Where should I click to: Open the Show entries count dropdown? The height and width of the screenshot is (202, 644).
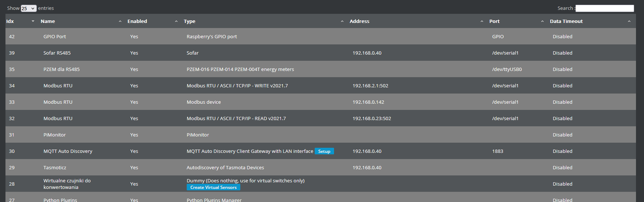(28, 8)
